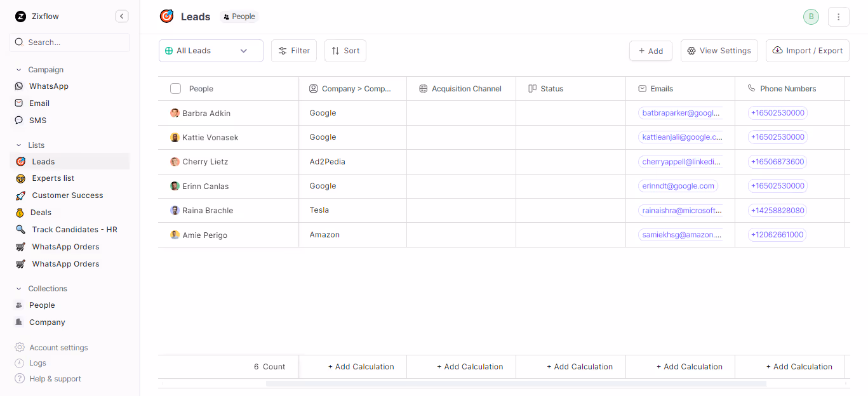Open Status column header
Viewport: 868px width, 396px height.
571,89
